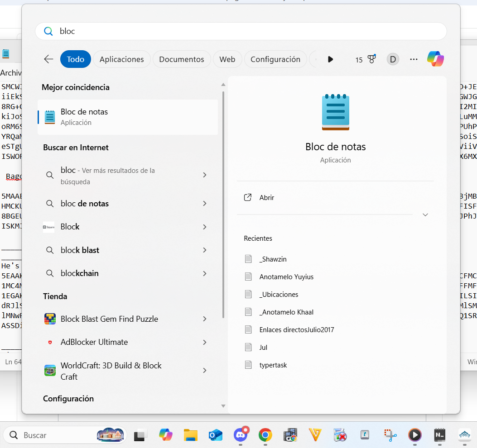Screen dimensions: 477x448
Task: Click the large Bloc de notas preview icon
Action: [x=336, y=112]
